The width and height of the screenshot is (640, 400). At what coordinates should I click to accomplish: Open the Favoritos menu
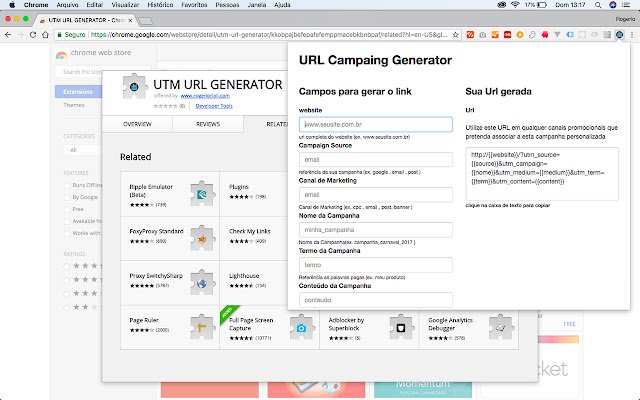(x=194, y=5)
